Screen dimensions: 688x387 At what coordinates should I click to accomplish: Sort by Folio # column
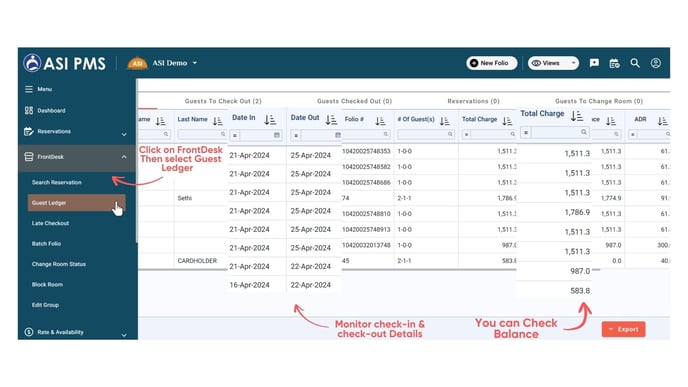click(x=380, y=121)
